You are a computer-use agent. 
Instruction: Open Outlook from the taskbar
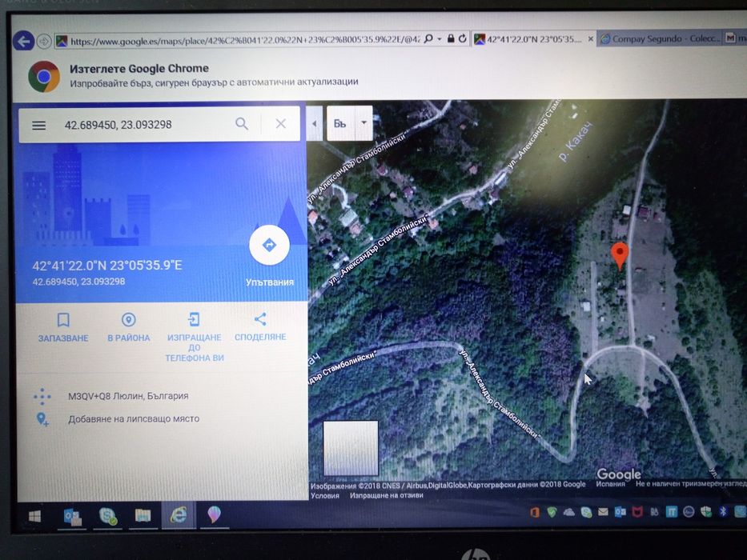pyautogui.click(x=73, y=516)
